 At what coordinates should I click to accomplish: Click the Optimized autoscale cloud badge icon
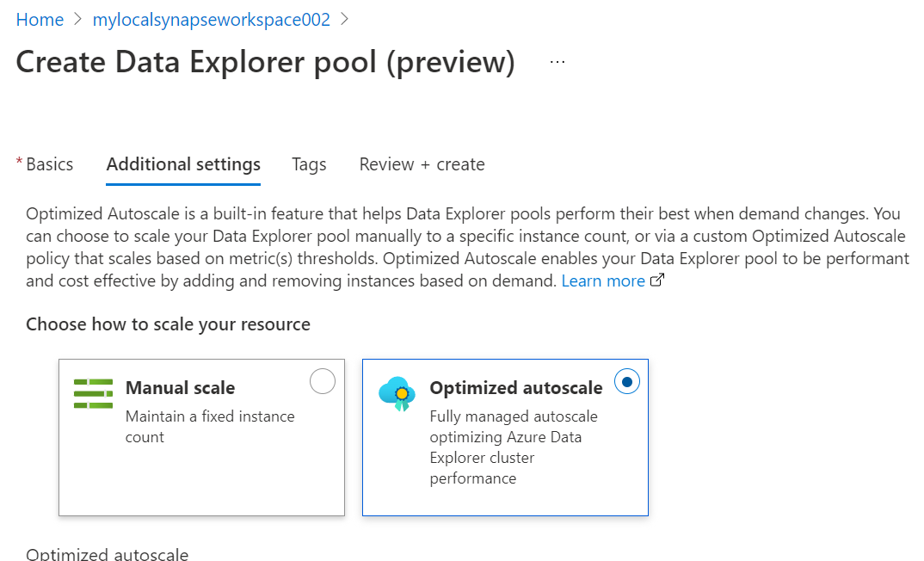397,393
